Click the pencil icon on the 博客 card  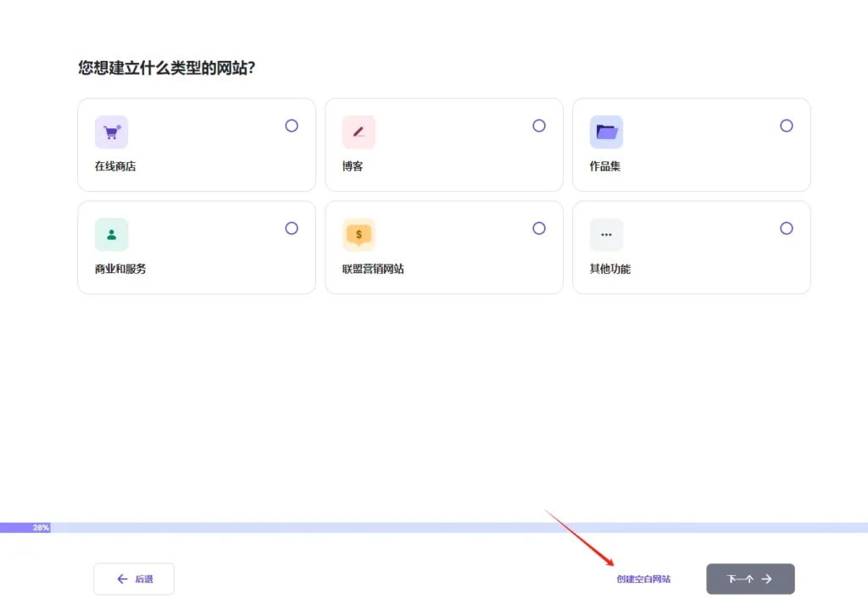359,131
